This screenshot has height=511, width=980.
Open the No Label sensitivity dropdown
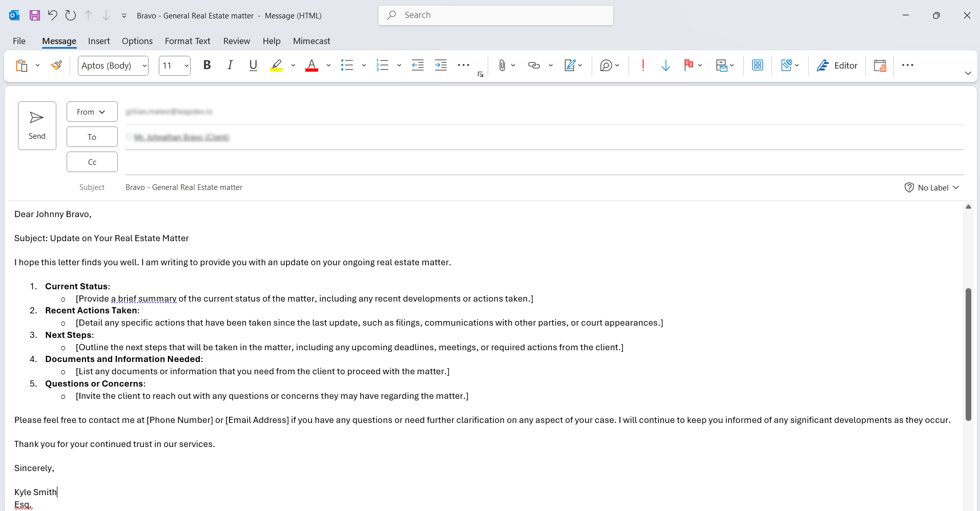click(932, 187)
